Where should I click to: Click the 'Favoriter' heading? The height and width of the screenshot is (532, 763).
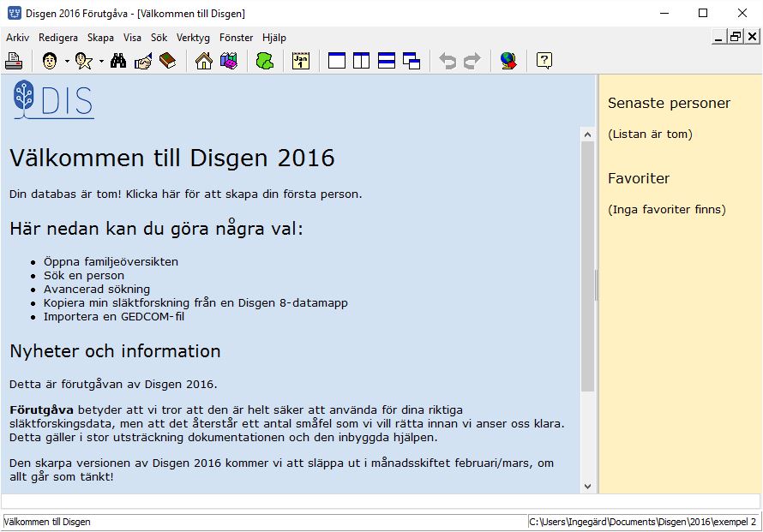(x=639, y=178)
